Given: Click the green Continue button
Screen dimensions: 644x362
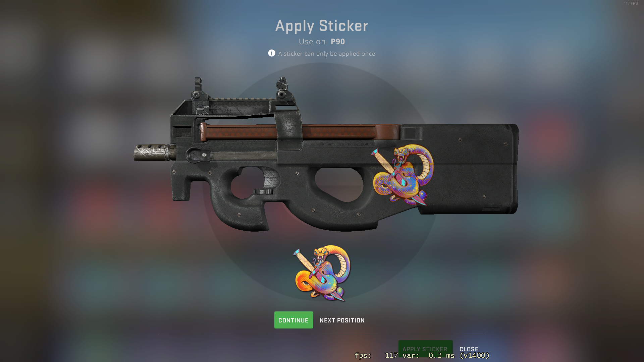Looking at the screenshot, I should click(x=293, y=320).
